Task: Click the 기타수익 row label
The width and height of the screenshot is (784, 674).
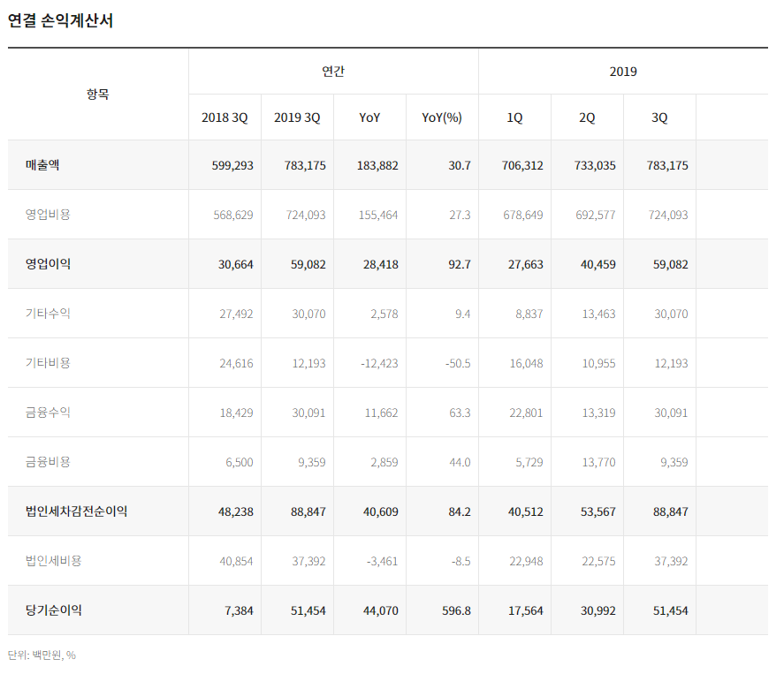Action: (x=48, y=314)
